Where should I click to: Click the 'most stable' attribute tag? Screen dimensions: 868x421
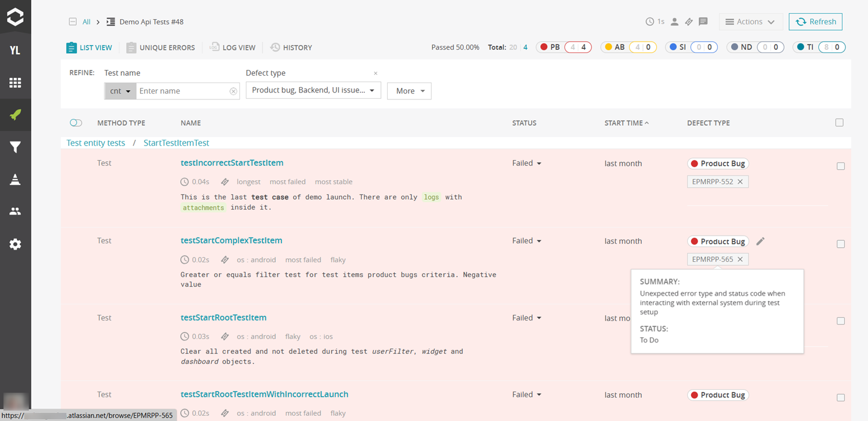[x=334, y=182]
